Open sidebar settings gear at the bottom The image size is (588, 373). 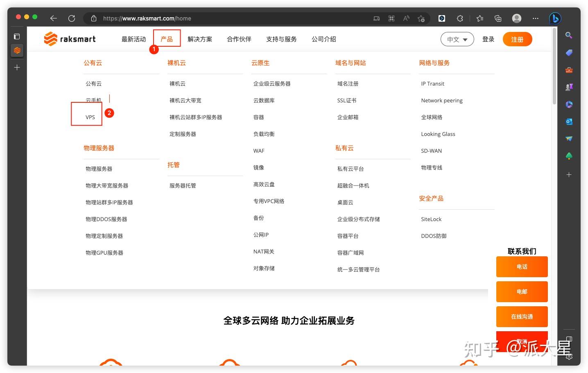(x=569, y=356)
